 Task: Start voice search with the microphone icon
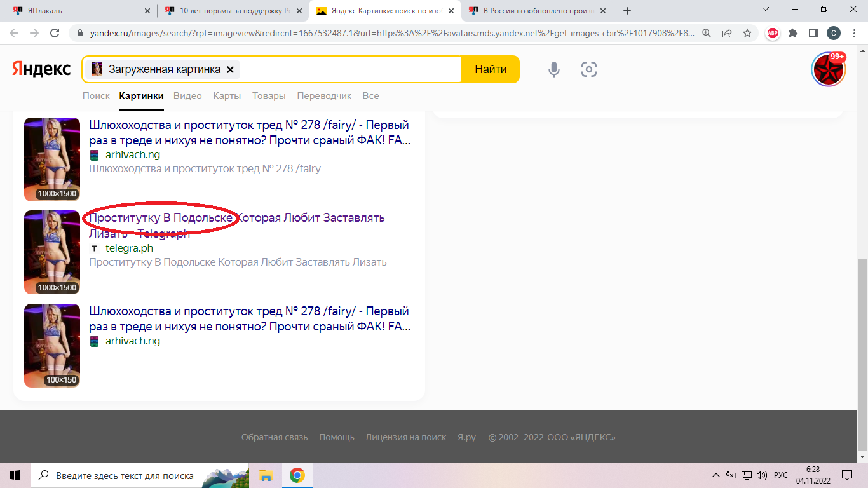click(x=554, y=69)
